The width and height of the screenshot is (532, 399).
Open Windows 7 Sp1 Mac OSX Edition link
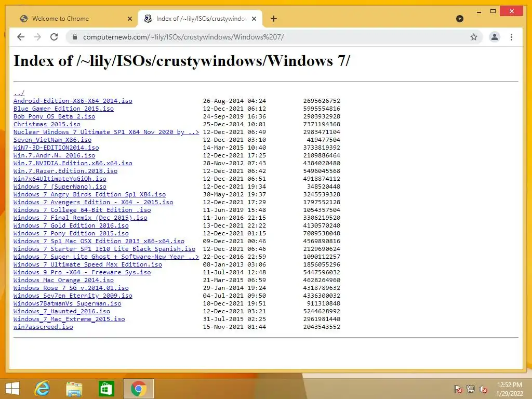pyautogui.click(x=99, y=241)
